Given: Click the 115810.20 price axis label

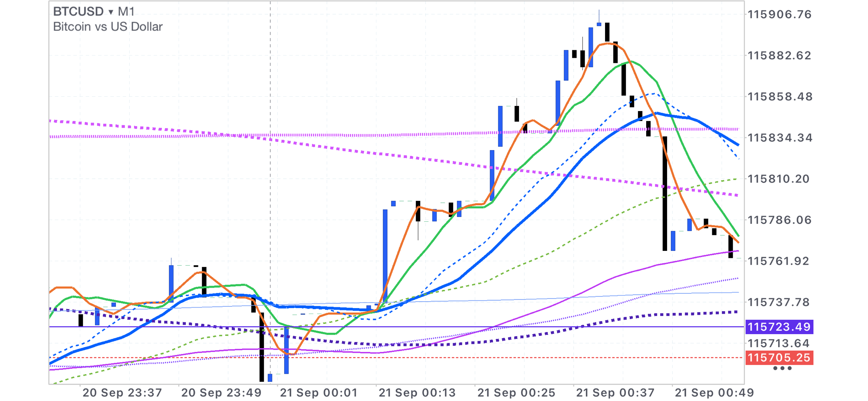Looking at the screenshot, I should pos(778,179).
